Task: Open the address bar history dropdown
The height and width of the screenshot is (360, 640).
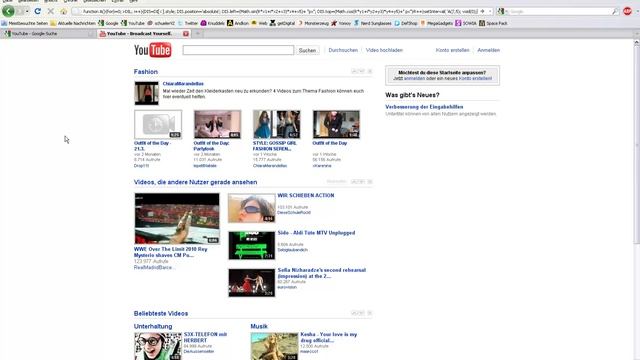Action: tap(490, 11)
